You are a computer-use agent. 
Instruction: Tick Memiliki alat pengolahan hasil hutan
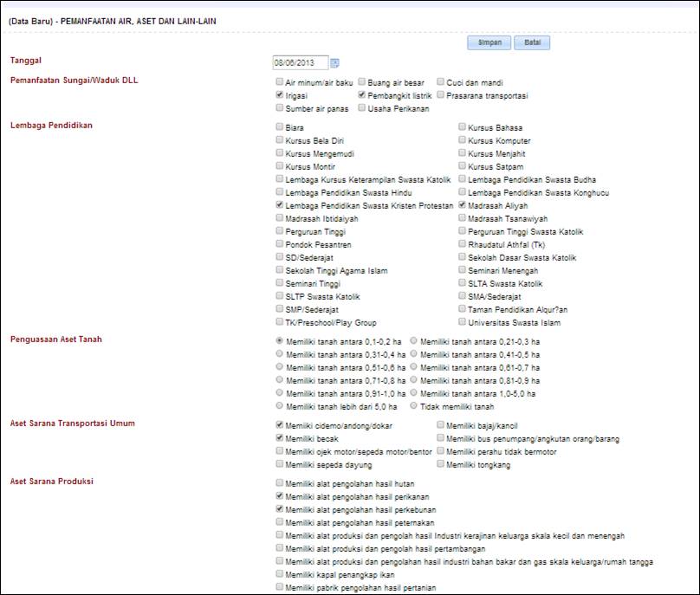click(x=280, y=482)
